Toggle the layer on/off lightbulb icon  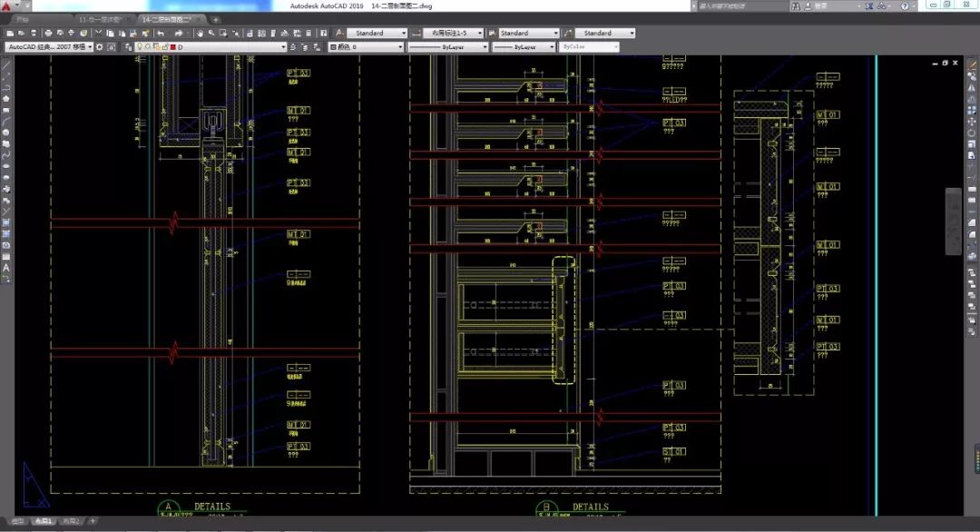(x=138, y=46)
